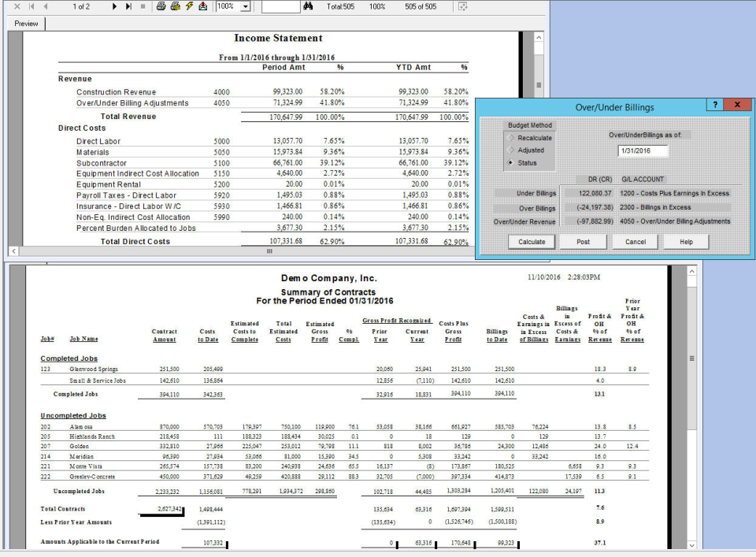Click the search text input box
Screen dimensions: 756x557
281,7
